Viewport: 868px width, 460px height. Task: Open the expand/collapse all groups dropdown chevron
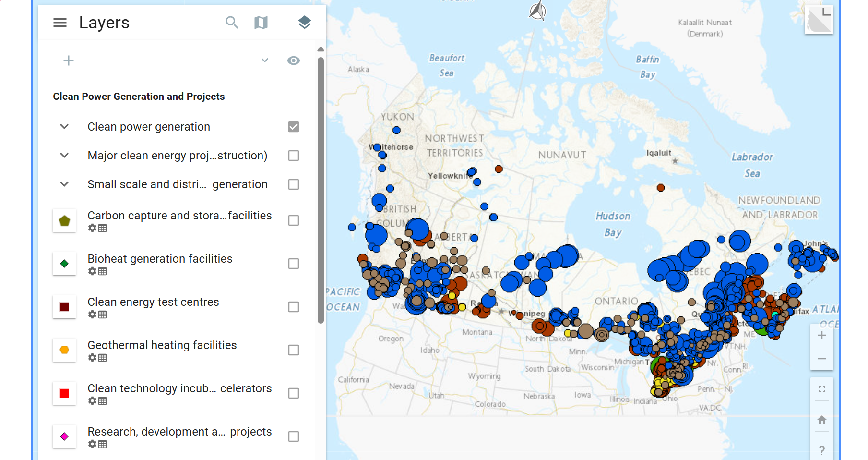coord(264,61)
